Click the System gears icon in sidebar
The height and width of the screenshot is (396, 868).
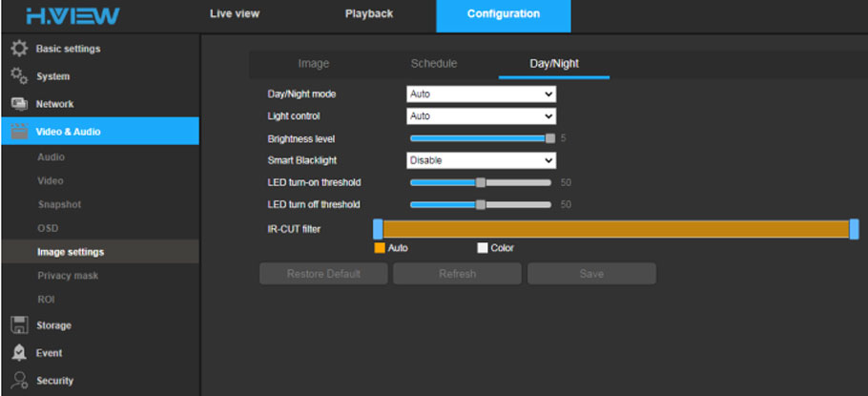19,76
